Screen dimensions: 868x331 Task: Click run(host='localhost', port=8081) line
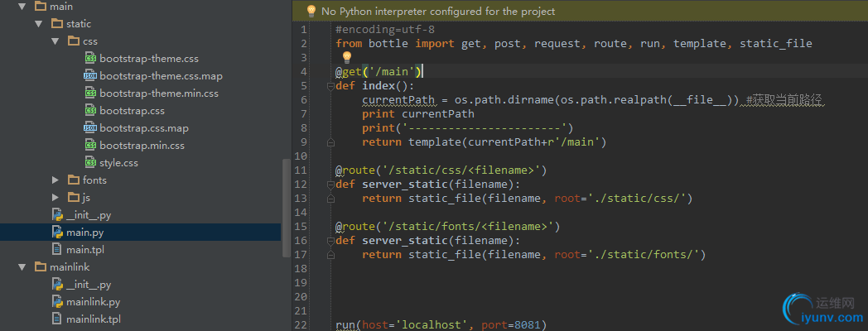(x=441, y=324)
